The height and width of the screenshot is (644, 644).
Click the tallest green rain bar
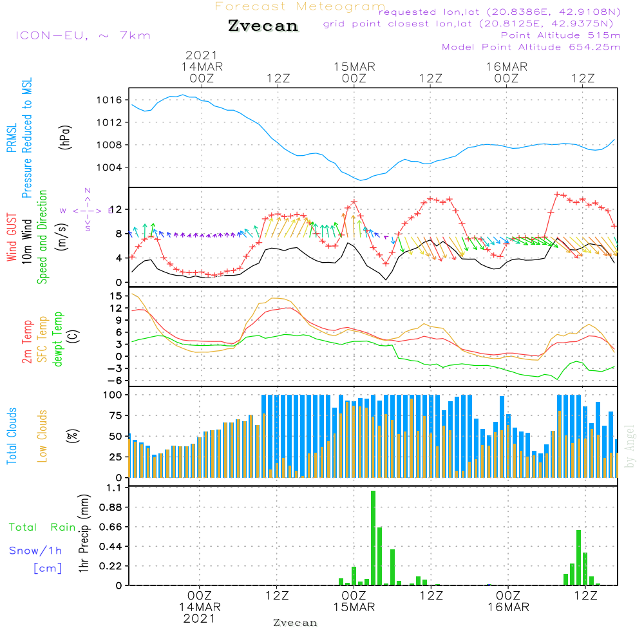tap(374, 538)
